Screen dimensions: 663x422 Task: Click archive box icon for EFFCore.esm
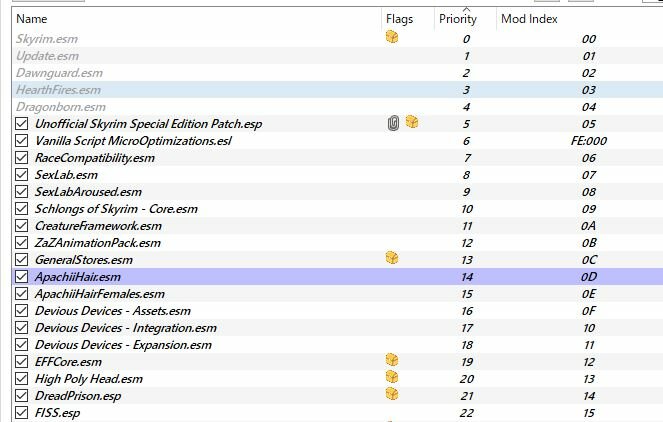tap(392, 360)
